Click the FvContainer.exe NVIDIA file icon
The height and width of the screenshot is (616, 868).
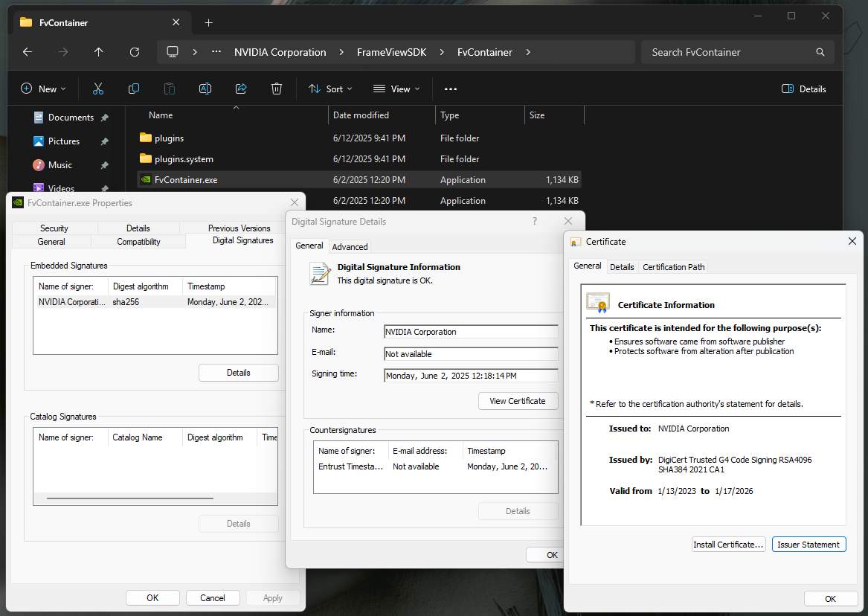pyautogui.click(x=146, y=180)
